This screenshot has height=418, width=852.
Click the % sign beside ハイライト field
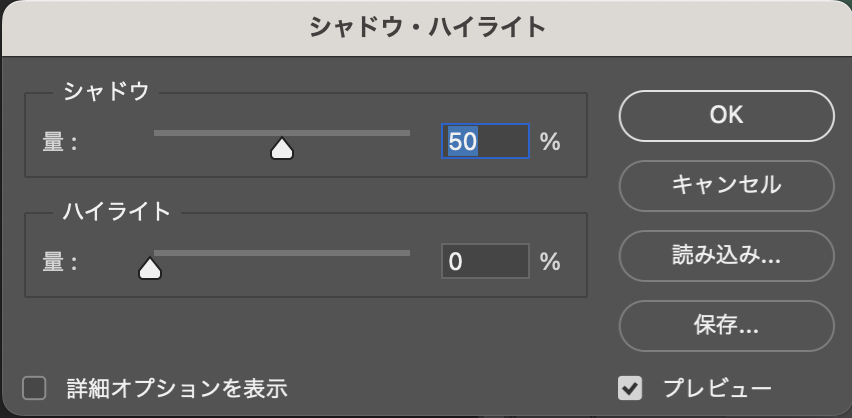(x=550, y=262)
